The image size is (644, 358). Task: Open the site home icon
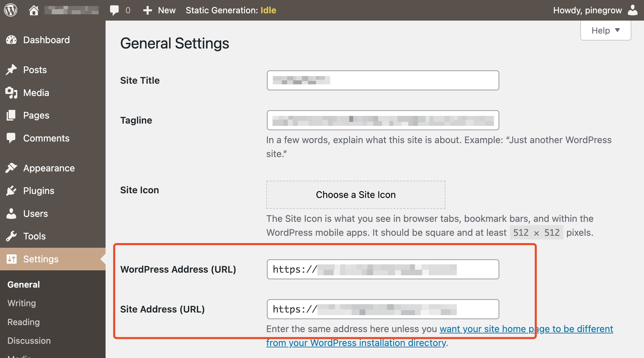[x=34, y=10]
